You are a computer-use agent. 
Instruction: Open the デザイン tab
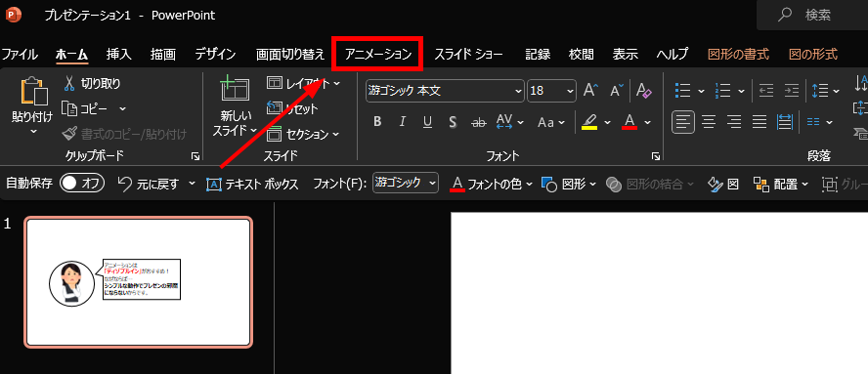pos(215,55)
